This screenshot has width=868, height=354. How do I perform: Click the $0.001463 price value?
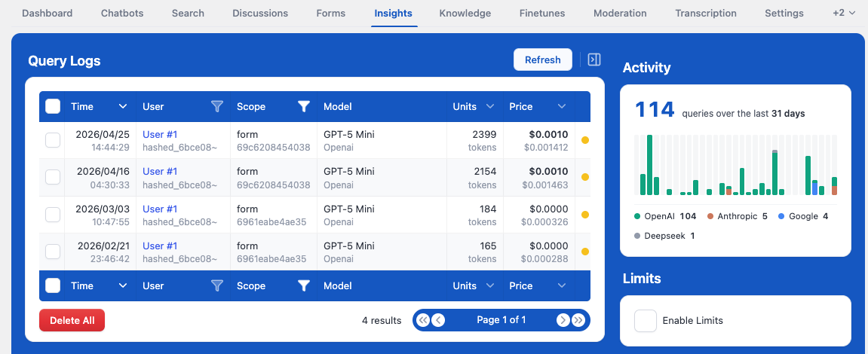(544, 185)
